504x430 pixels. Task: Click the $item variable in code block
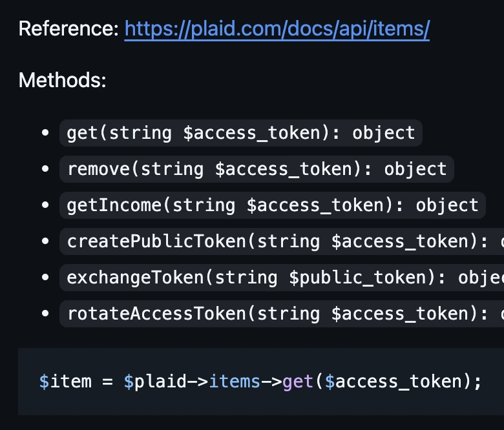pos(65,382)
